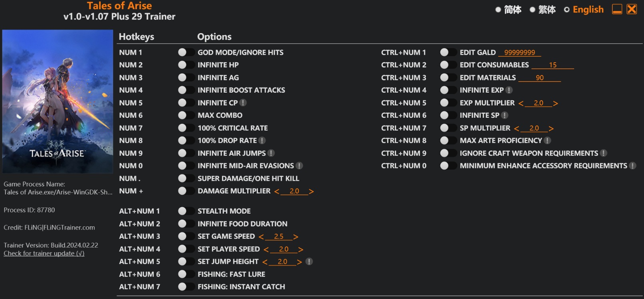Click info icon beside Ignore Craft Weapon Requirements
The height and width of the screenshot is (299, 644).
[x=604, y=153]
